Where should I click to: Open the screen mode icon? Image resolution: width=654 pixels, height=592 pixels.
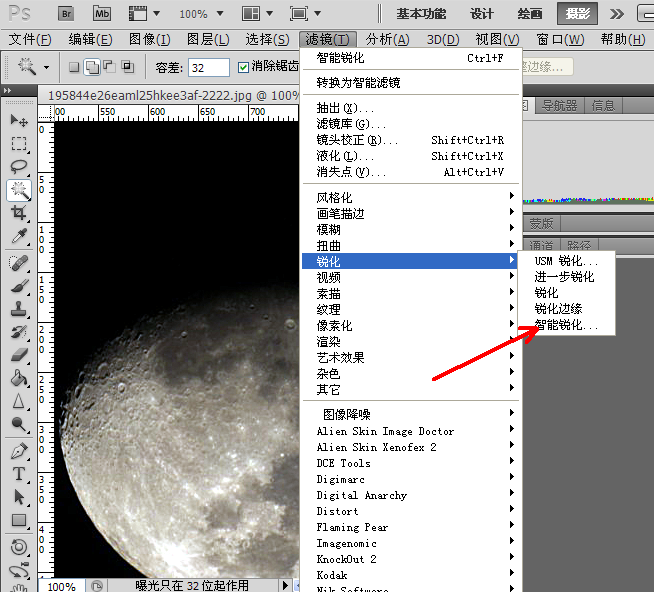tap(299, 14)
